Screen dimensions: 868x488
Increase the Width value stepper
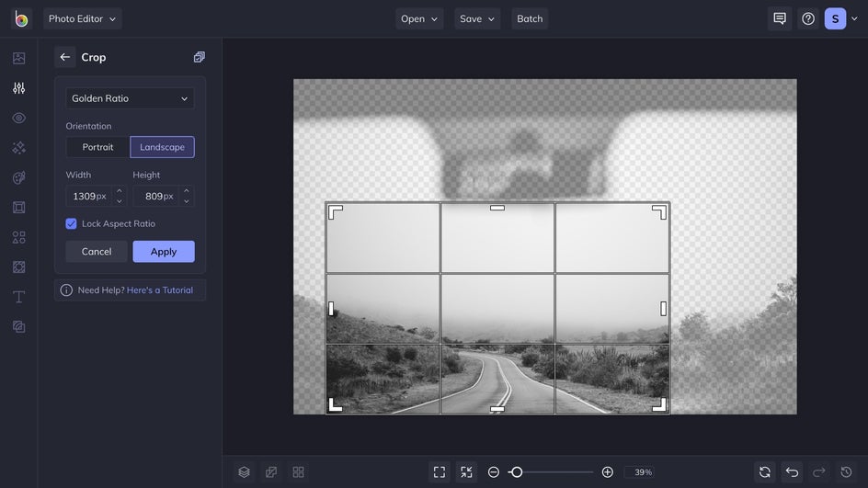119,191
